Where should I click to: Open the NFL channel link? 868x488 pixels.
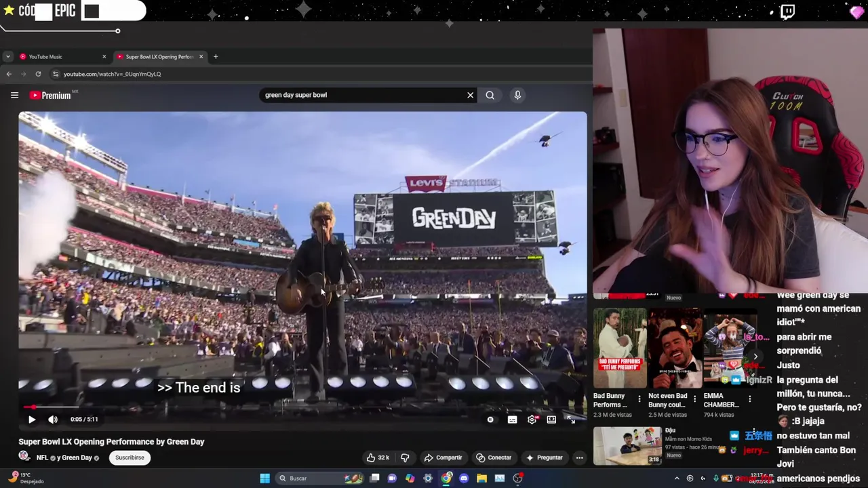42,457
